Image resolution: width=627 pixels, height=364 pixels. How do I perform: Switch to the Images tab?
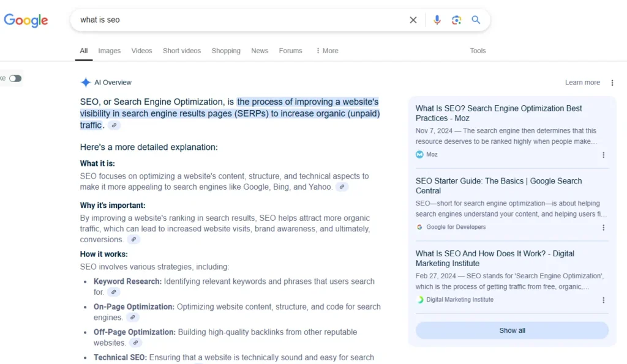pos(109,51)
